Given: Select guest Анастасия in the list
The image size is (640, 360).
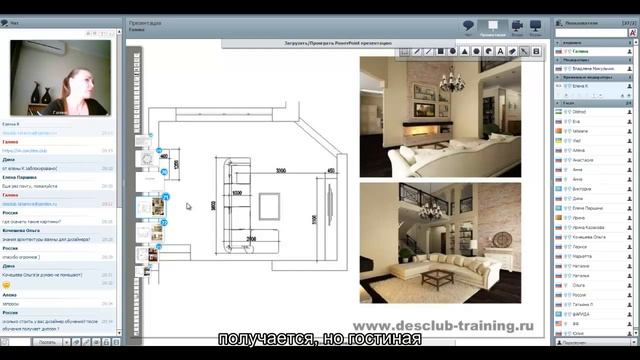Looking at the screenshot, I should point(594,160).
